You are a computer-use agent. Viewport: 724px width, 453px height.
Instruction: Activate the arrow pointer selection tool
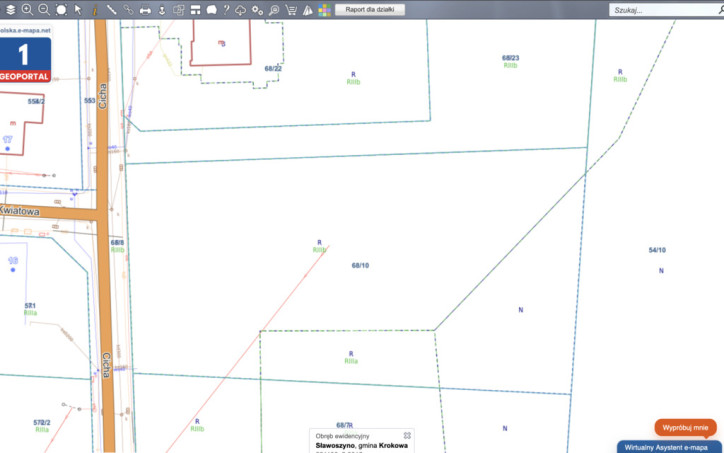(78, 10)
